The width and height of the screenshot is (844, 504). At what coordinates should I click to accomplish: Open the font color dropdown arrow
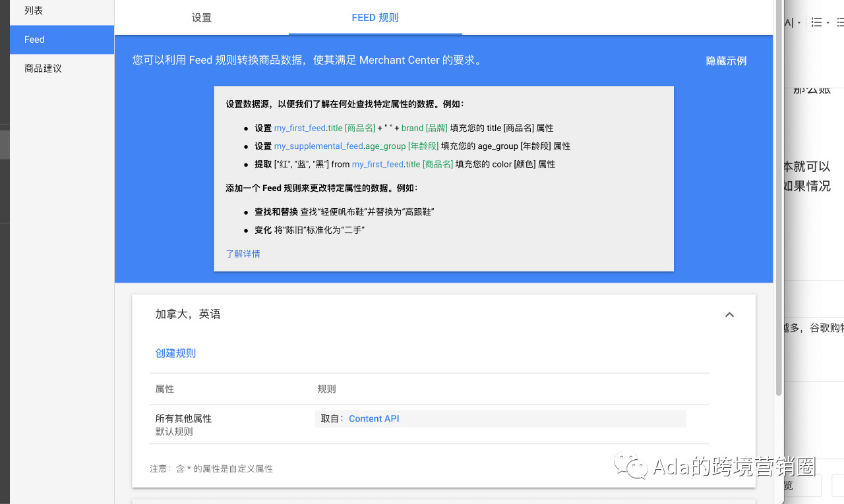point(799,22)
